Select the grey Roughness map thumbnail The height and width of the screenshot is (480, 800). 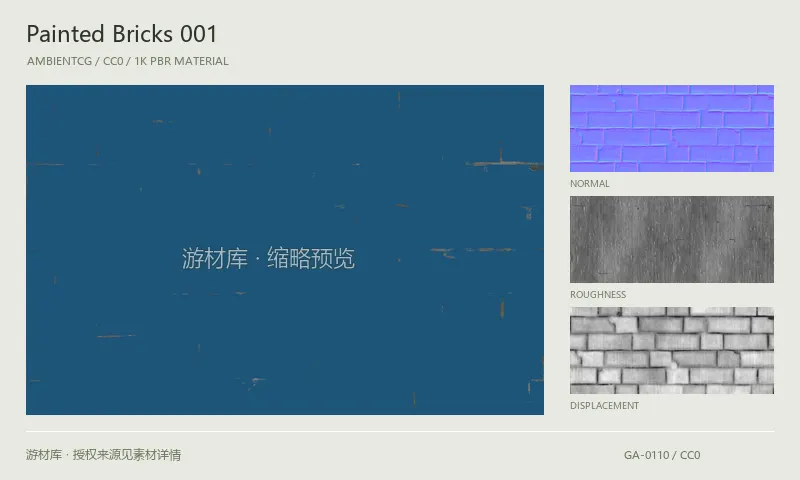point(671,239)
